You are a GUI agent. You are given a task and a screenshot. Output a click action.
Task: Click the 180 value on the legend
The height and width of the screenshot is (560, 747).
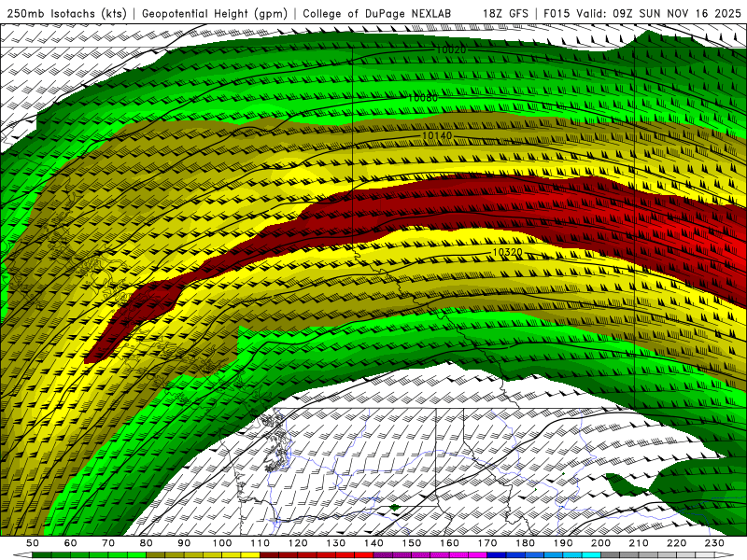click(x=525, y=543)
